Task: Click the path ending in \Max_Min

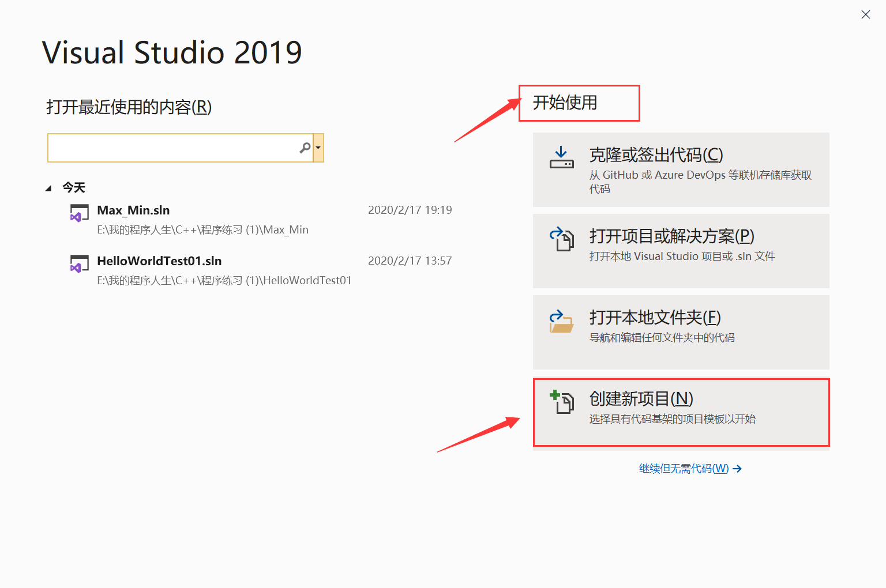Action: (x=202, y=230)
